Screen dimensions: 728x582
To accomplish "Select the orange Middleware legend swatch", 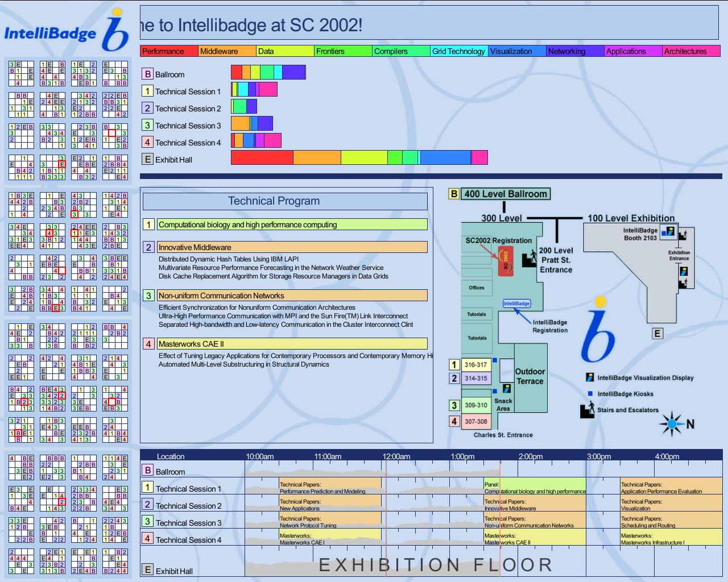I will coord(227,51).
